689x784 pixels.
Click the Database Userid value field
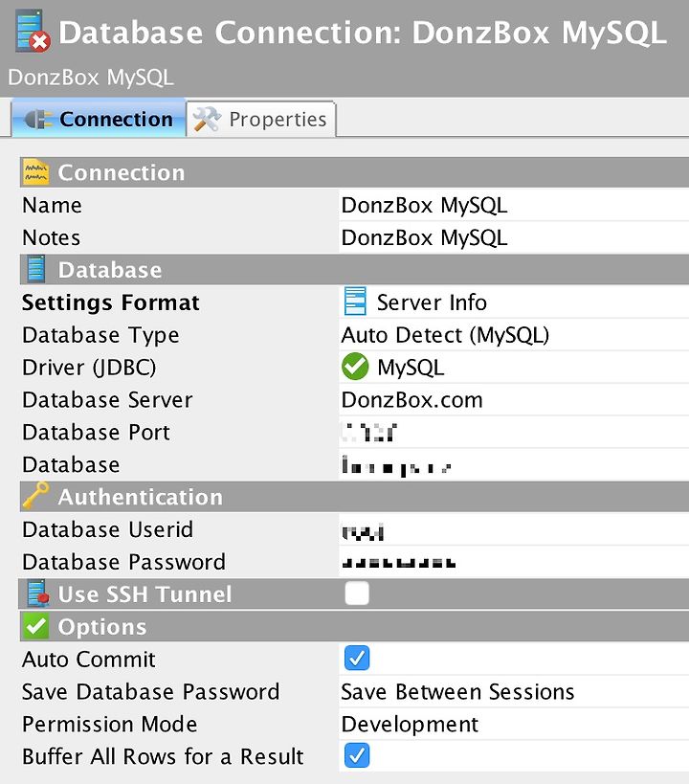tap(514, 529)
